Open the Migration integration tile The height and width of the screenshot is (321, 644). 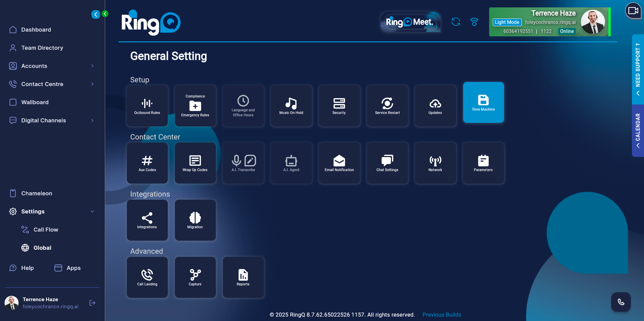pyautogui.click(x=195, y=220)
